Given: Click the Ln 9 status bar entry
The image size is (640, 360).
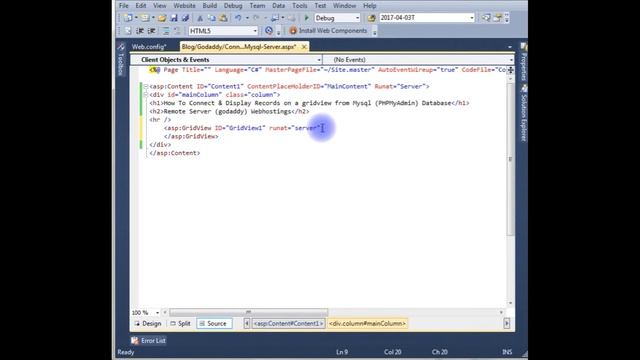Looking at the screenshot, I should coord(342,352).
